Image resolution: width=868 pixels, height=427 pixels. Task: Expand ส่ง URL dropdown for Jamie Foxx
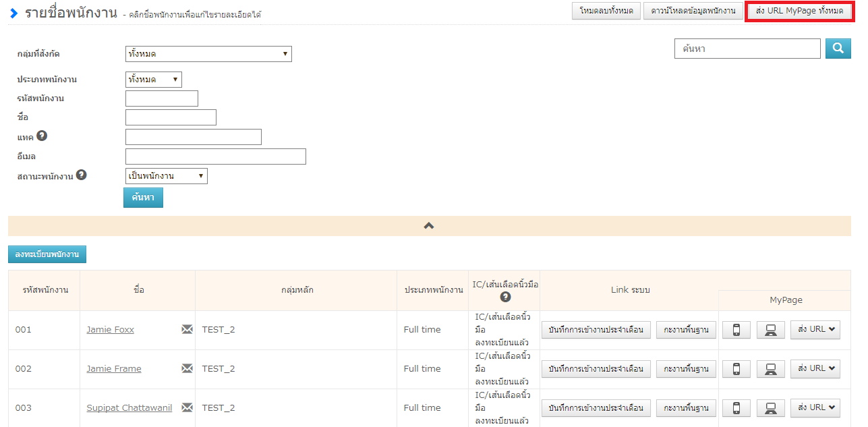815,330
